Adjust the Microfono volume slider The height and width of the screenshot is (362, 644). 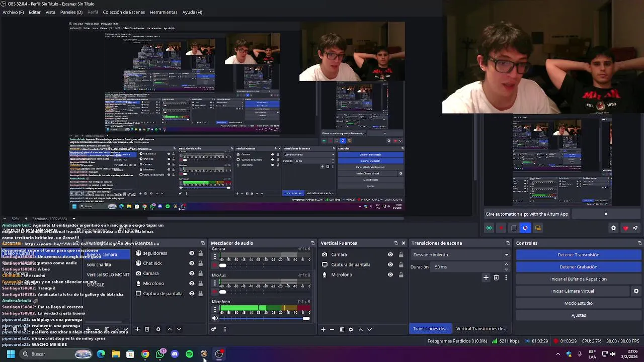265,318
